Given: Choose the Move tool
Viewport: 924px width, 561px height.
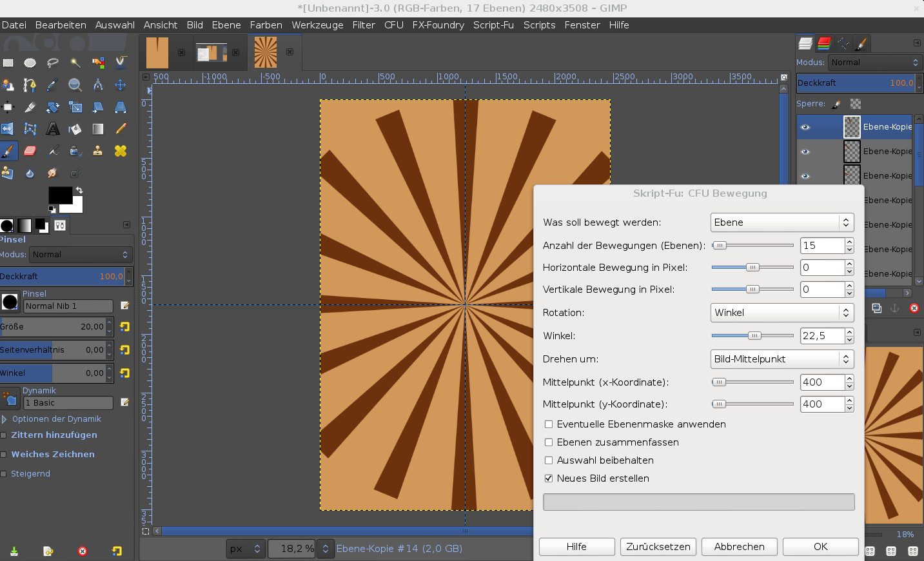Looking at the screenshot, I should [121, 85].
